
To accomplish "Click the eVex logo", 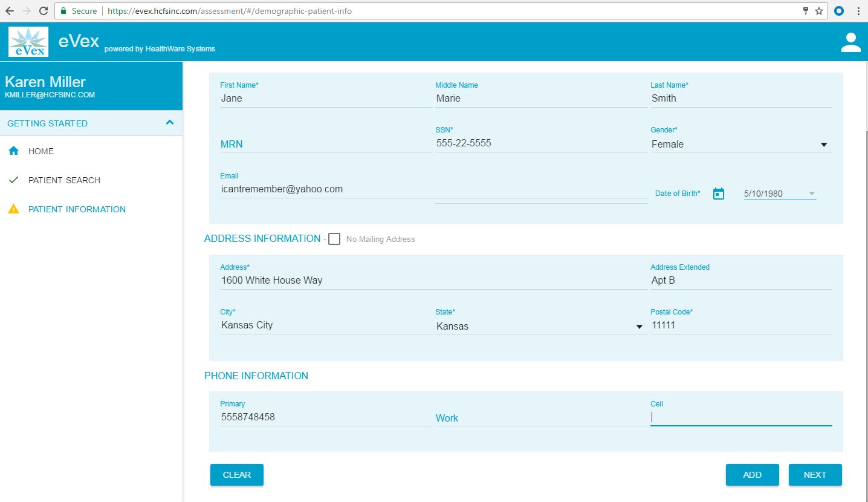I will tap(28, 42).
